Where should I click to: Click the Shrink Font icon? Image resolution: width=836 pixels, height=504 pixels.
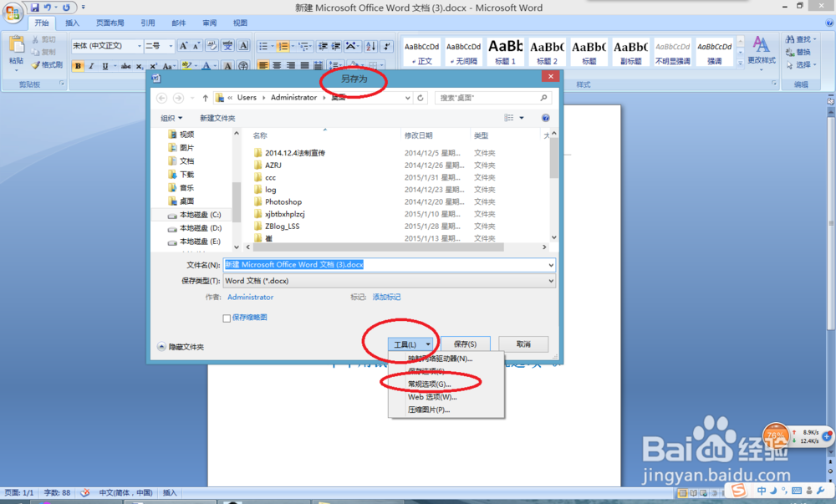coord(196,46)
